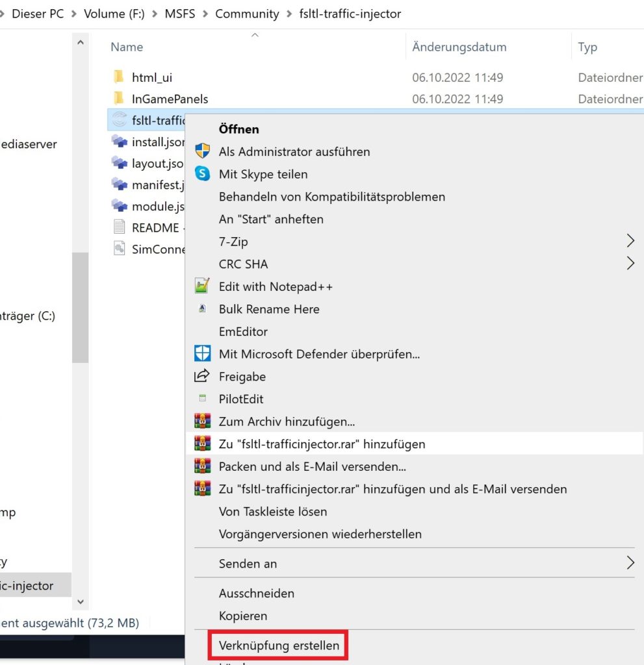Select Kopieren in the context menu
Viewport: 644px width, 665px height.
pos(243,616)
